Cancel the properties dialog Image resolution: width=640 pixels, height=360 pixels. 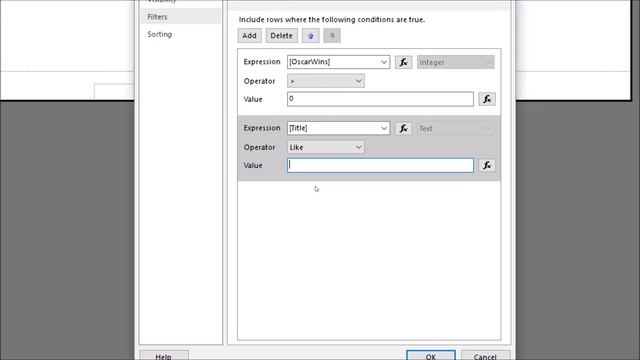pos(485,355)
